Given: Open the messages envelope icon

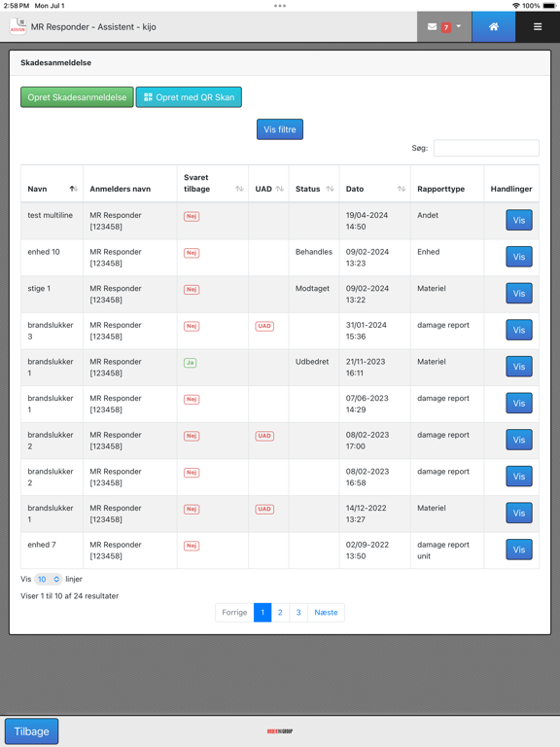Looking at the screenshot, I should point(432,26).
